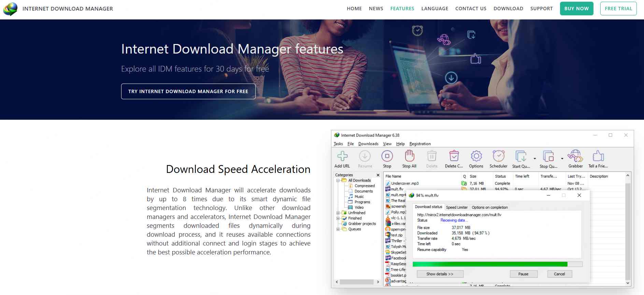
Task: Close the Categories panel with the X
Action: [x=378, y=175]
